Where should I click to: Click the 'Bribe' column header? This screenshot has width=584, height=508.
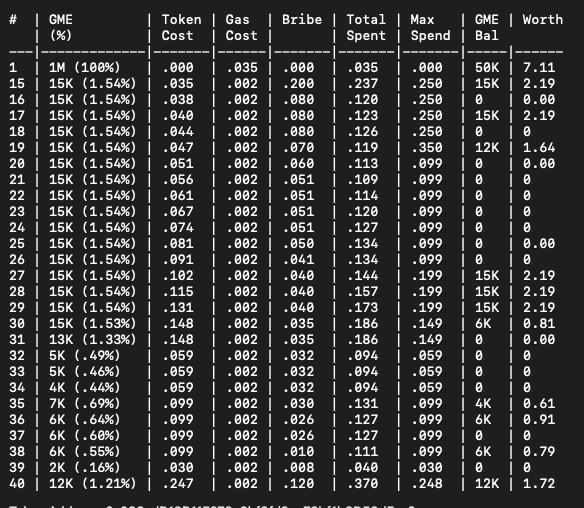click(x=302, y=20)
